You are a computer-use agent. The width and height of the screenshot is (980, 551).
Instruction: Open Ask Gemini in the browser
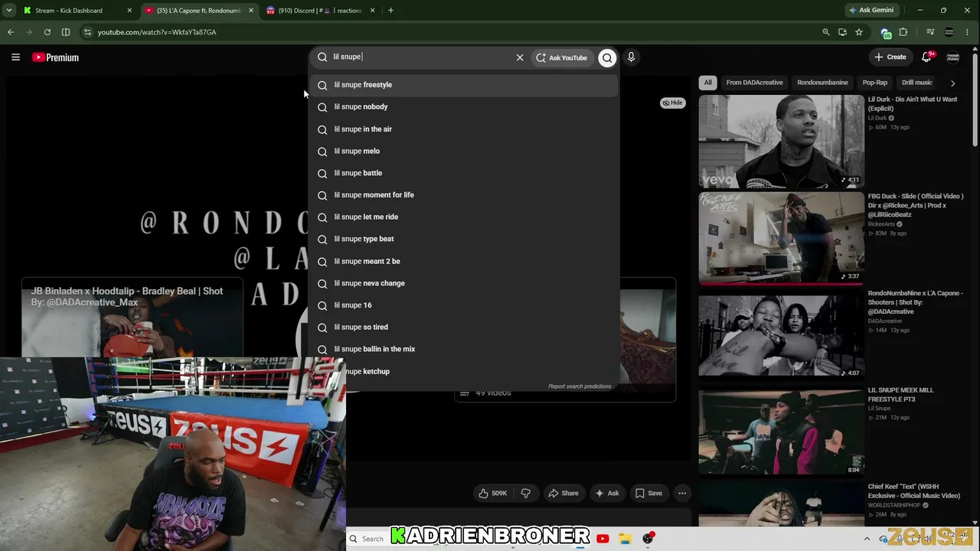[871, 11]
